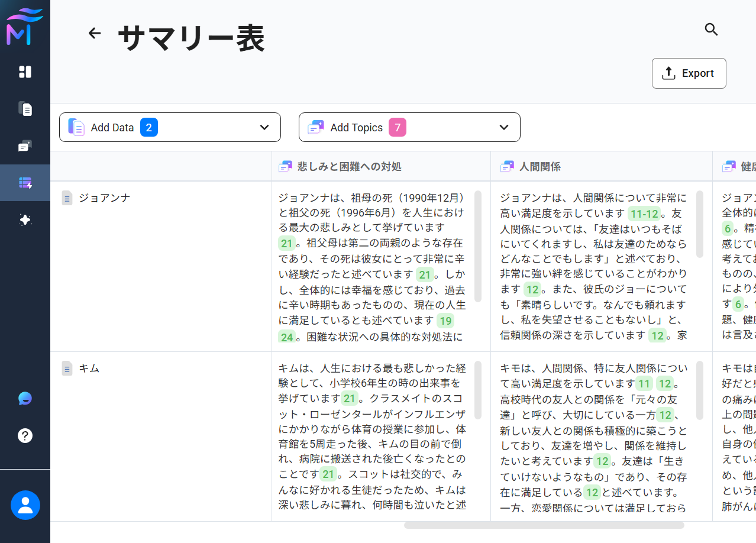Open the キム document row
The image size is (756, 543).
89,368
